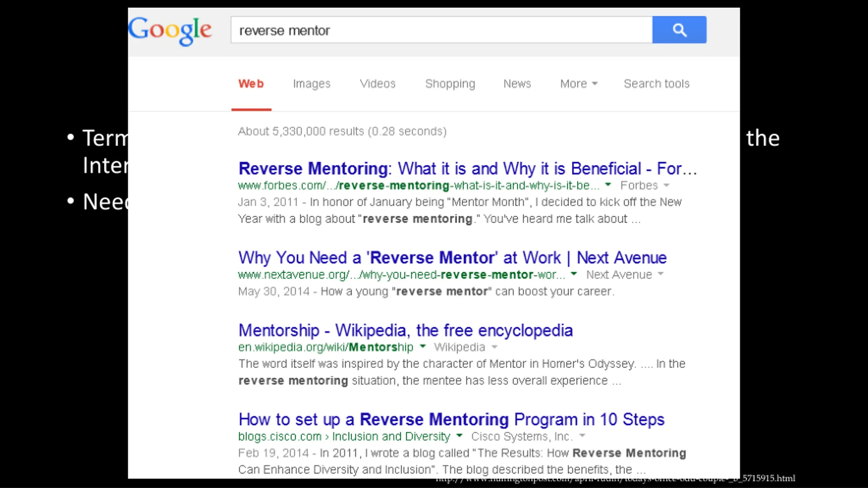
Task: Open the Forbes Reverse Mentoring result title
Action: point(468,168)
